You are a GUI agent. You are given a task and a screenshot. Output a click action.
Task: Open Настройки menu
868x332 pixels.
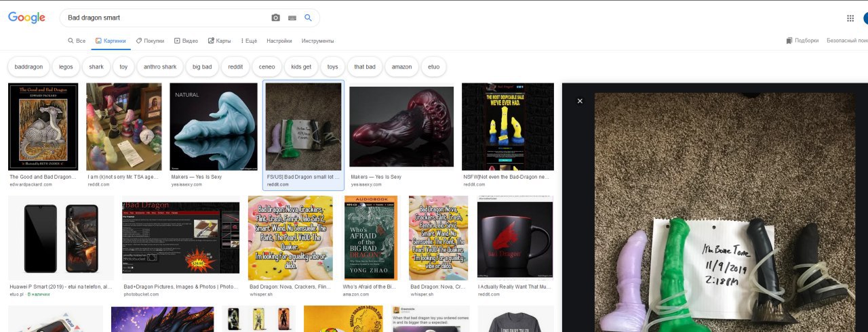point(279,41)
